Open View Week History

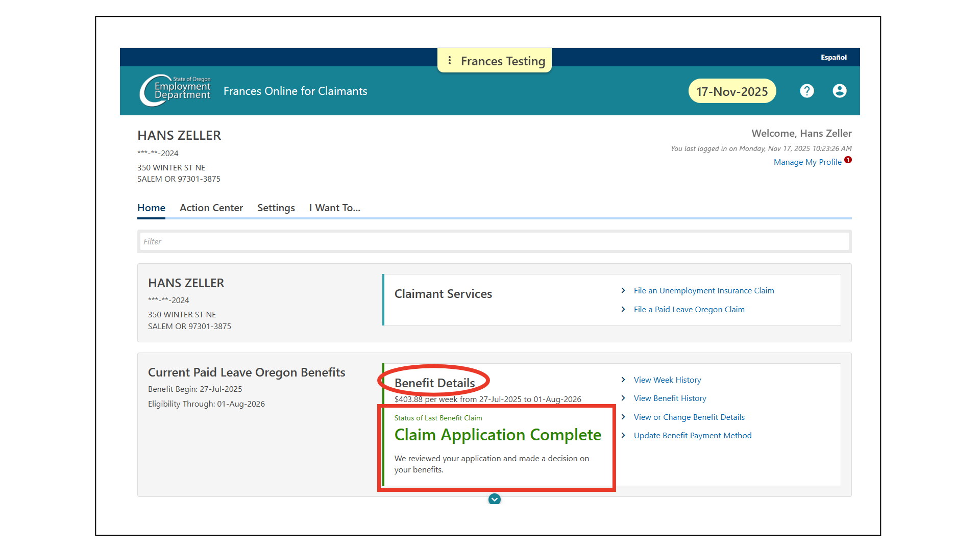[667, 380]
